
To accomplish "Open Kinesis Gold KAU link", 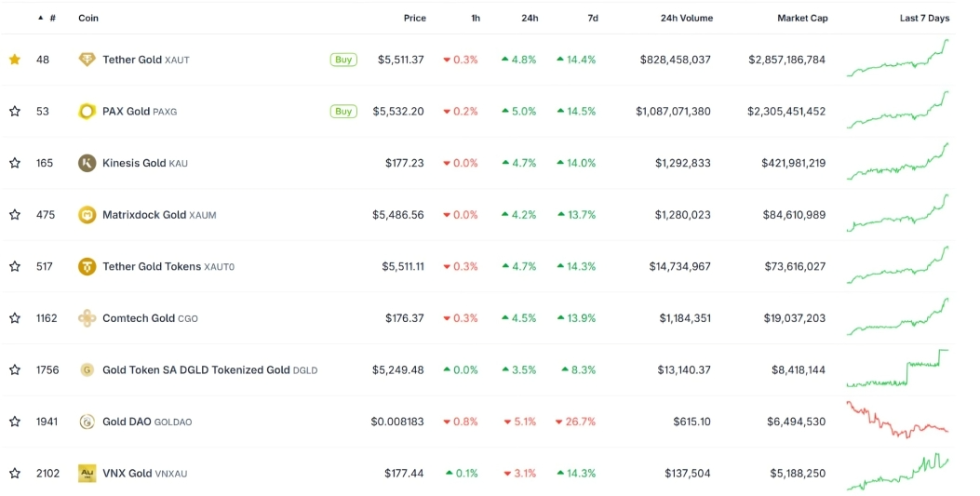I will pos(145,163).
